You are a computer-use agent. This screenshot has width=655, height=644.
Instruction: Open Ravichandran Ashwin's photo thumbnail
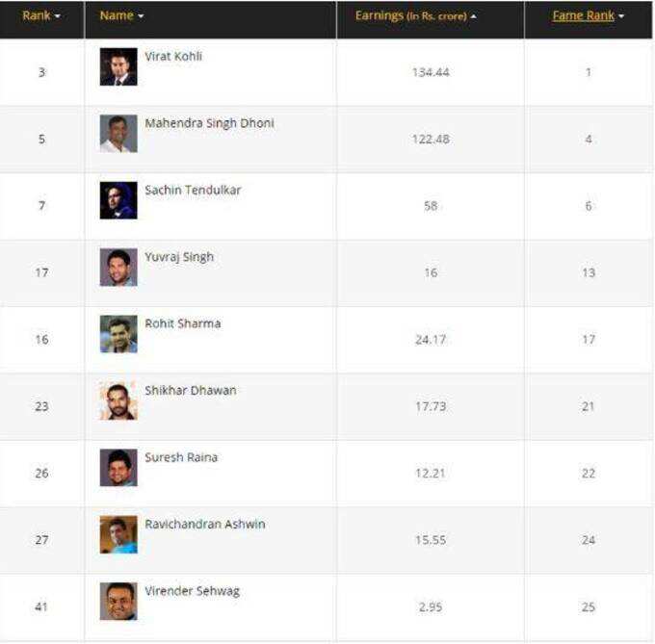[118, 534]
